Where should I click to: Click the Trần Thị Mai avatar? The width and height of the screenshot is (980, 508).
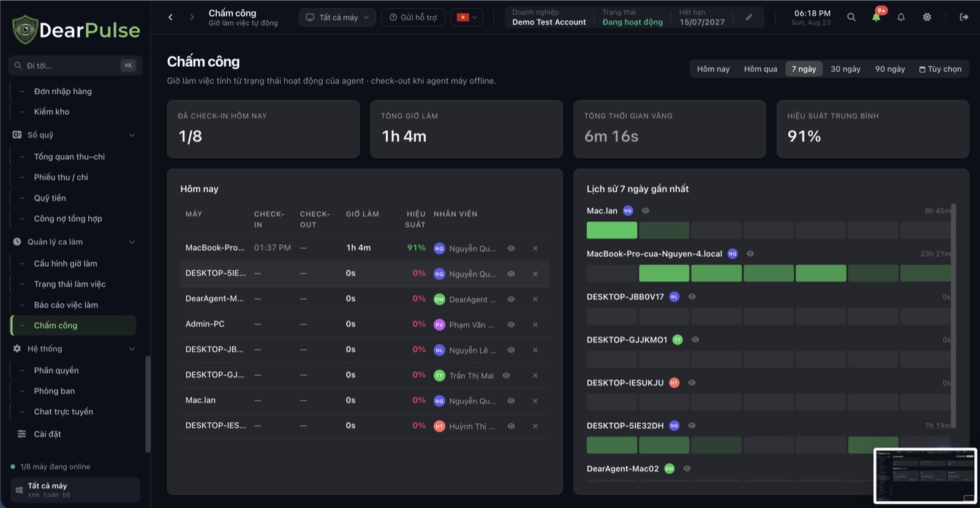click(439, 376)
